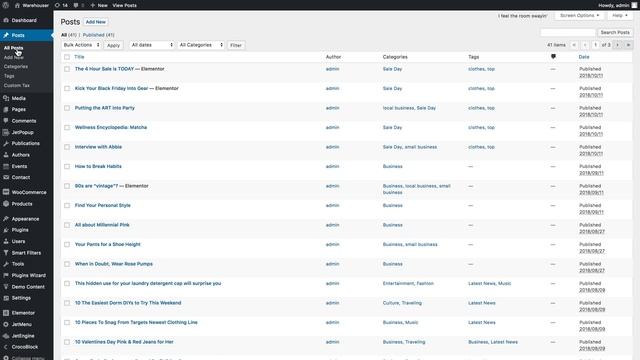The height and width of the screenshot is (360, 640).
Task: Open the Dashboard icon in sidebar
Action: point(6,20)
